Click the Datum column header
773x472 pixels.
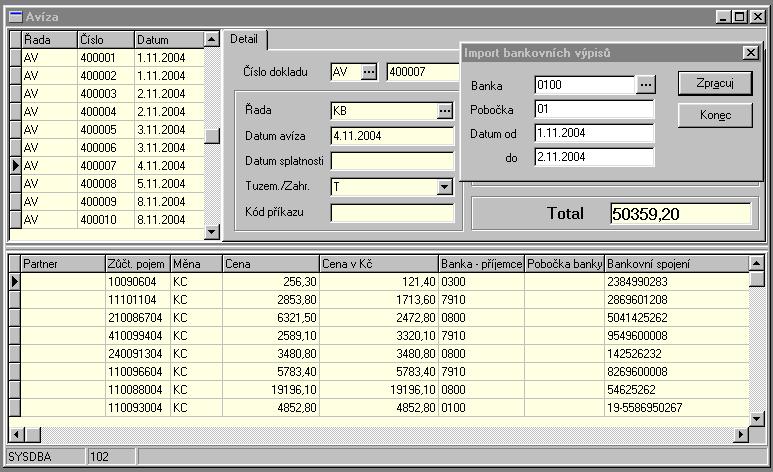coord(167,39)
